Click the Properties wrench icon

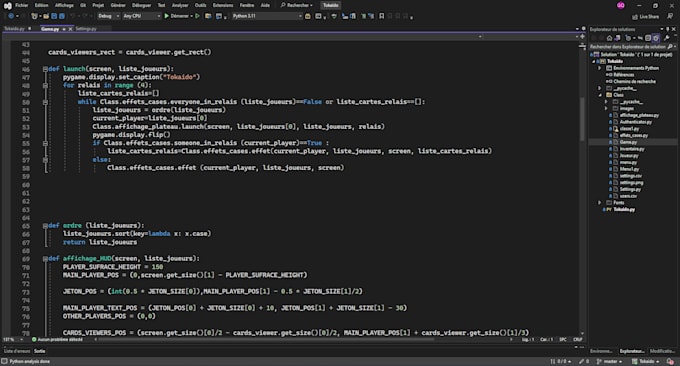[667, 38]
